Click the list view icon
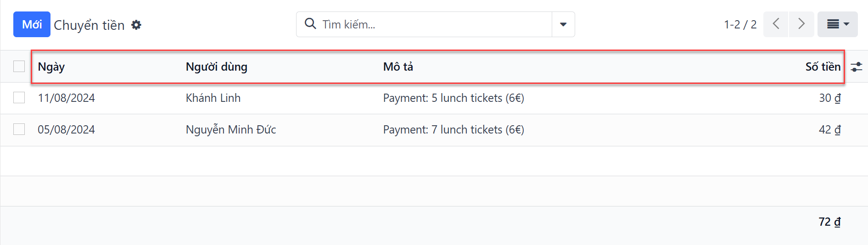This screenshot has width=868, height=245. (833, 24)
